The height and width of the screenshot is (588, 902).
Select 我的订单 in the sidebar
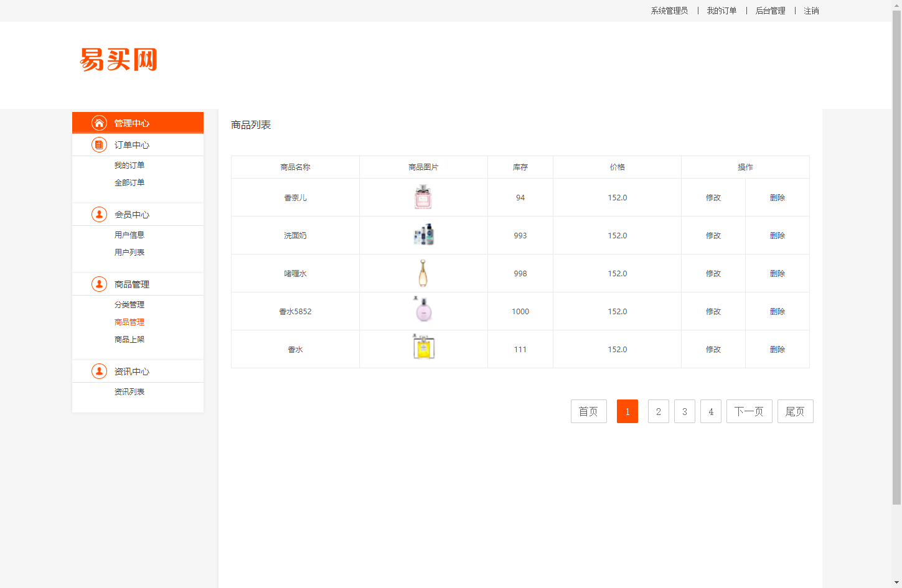click(129, 164)
